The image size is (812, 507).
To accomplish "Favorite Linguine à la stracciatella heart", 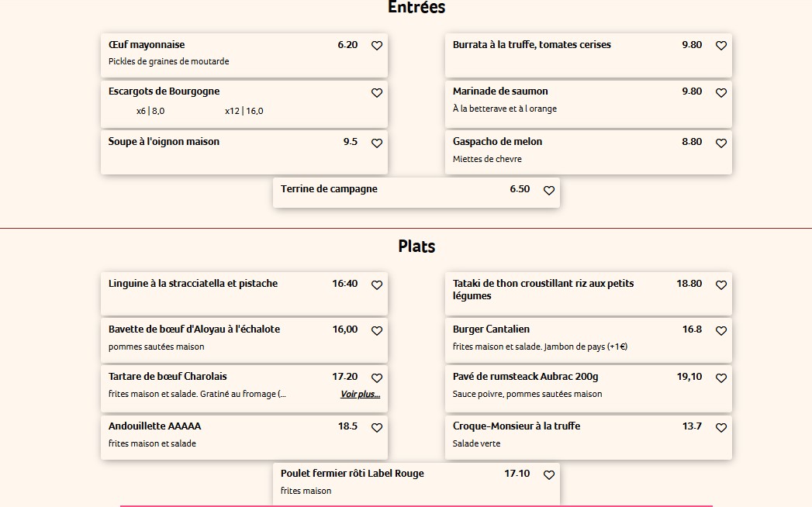I will pyautogui.click(x=377, y=285).
